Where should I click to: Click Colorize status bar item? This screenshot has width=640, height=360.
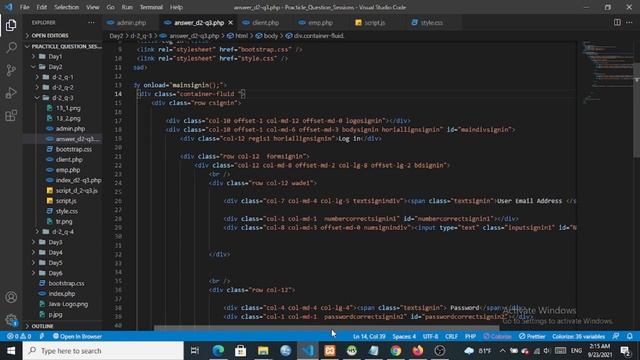497,336
